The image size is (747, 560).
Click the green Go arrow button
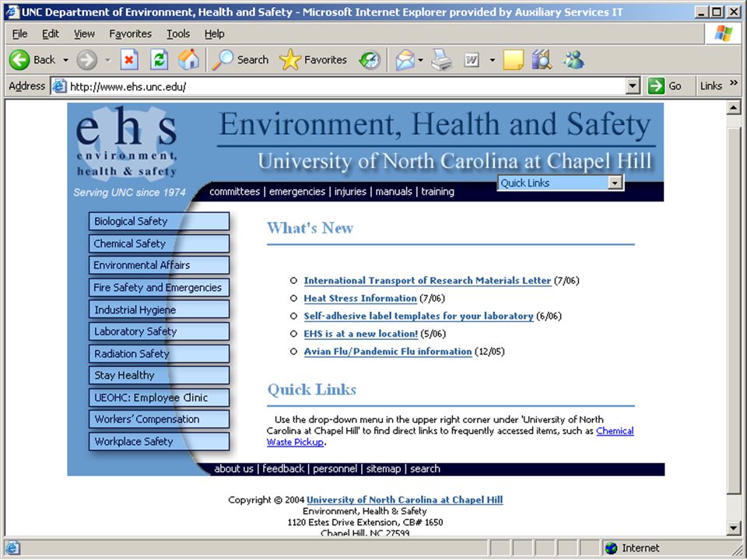click(656, 86)
